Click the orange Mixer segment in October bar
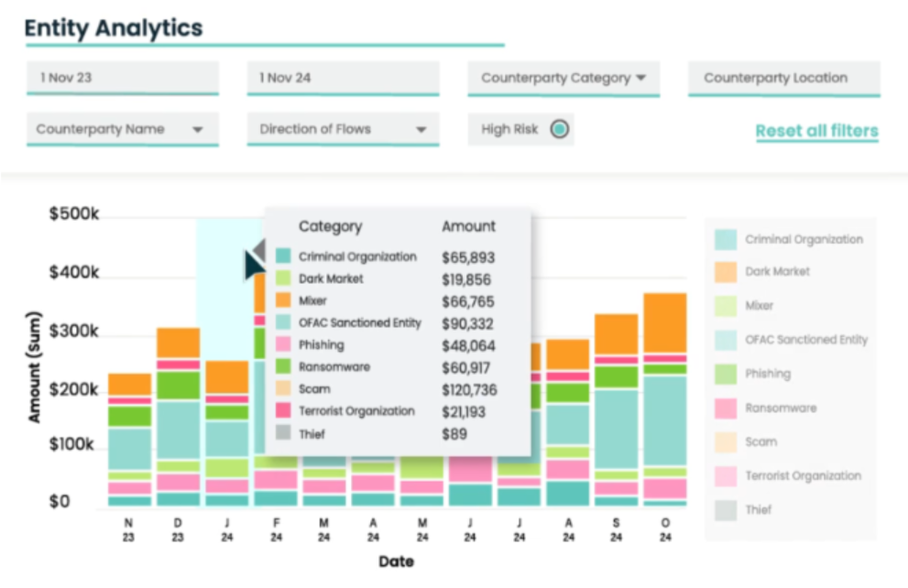Viewport: 908px width, 588px height. coord(664,322)
